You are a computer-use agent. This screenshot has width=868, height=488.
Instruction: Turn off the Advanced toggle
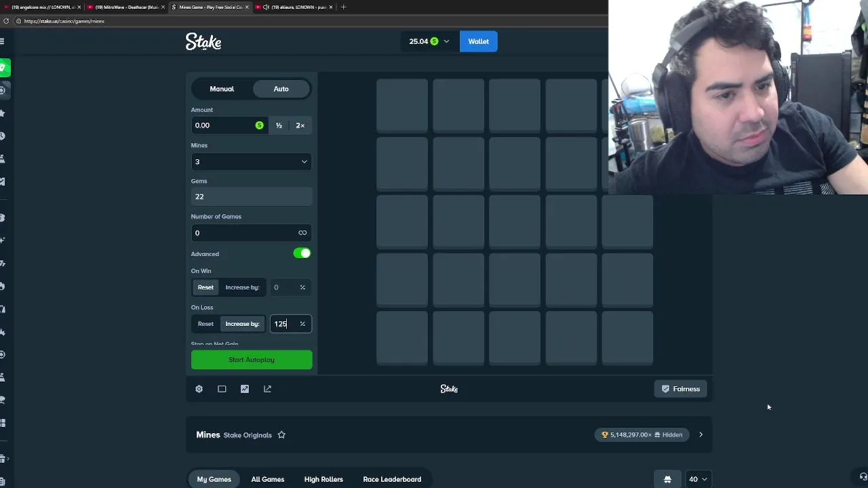tap(302, 253)
